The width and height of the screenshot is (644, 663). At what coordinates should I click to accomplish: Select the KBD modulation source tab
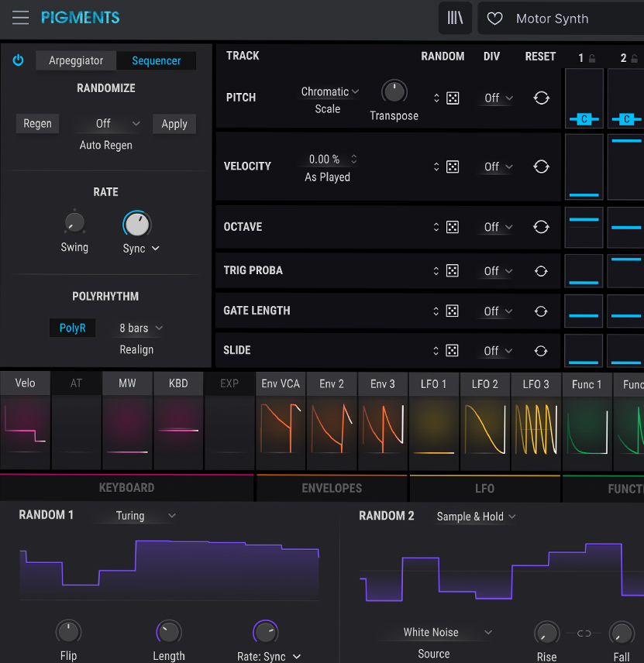click(178, 383)
